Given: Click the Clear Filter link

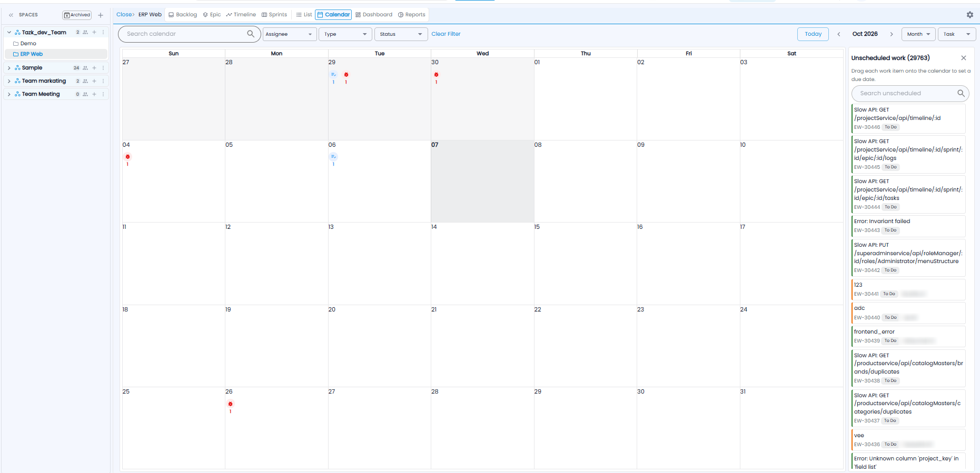Looking at the screenshot, I should coord(446,34).
